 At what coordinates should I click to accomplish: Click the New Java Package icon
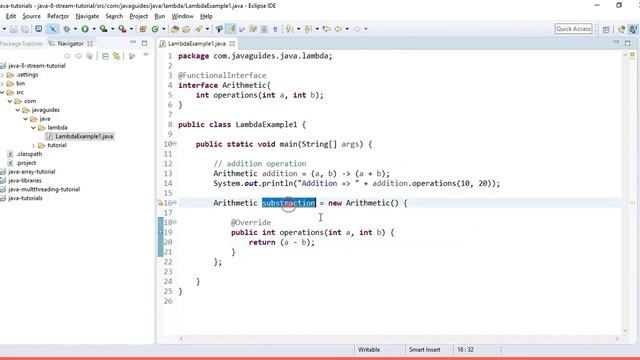[143, 29]
